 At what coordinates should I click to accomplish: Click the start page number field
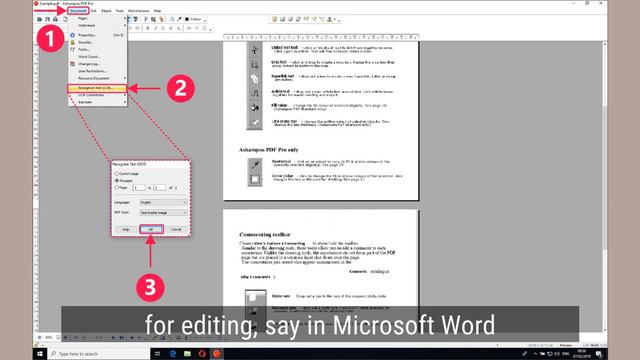click(139, 188)
